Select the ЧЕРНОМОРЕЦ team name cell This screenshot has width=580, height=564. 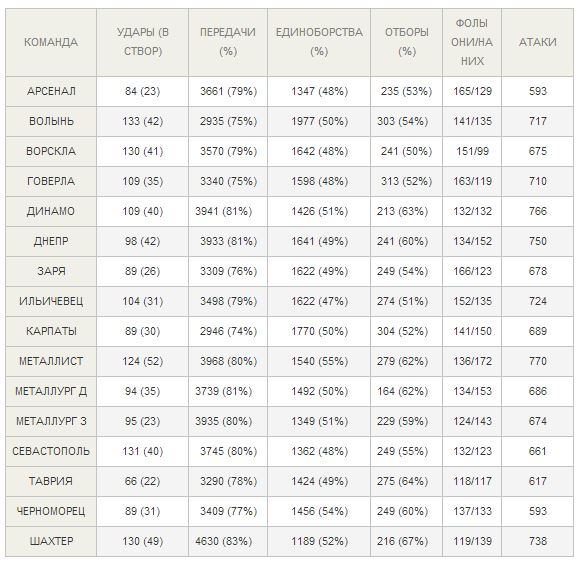click(x=51, y=511)
